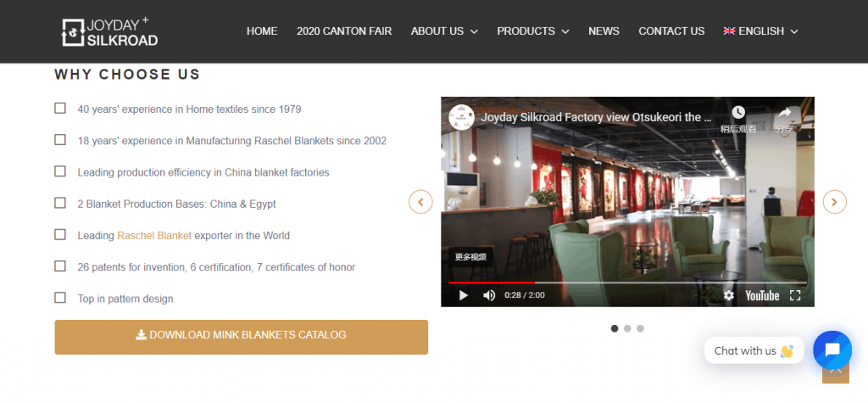Select the second carousel dot
This screenshot has width=868, height=403.
click(x=627, y=328)
